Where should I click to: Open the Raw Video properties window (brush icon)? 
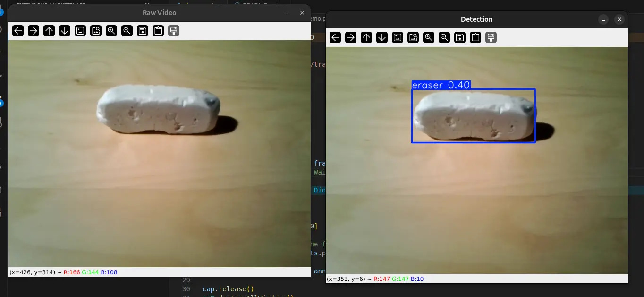pyautogui.click(x=174, y=31)
